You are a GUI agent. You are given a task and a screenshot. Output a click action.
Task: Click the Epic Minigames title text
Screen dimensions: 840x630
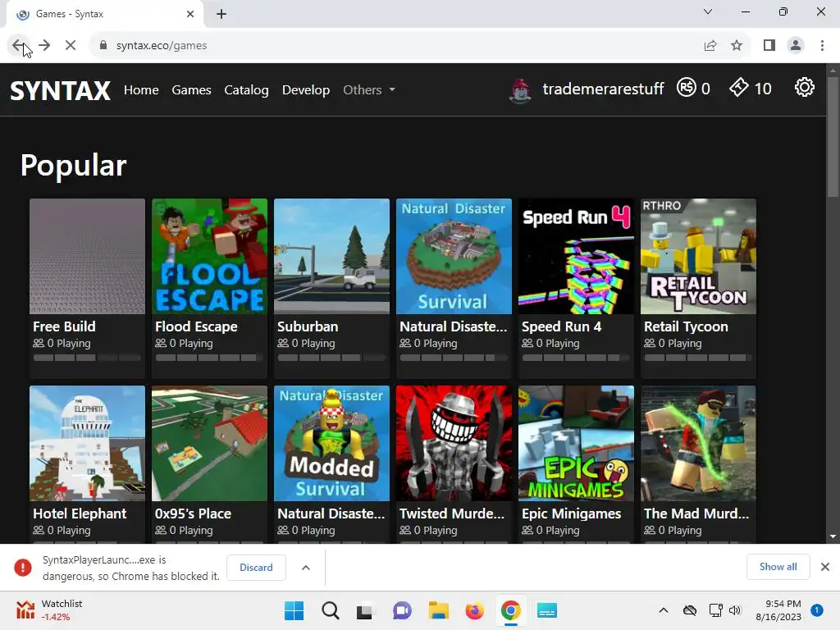tap(571, 514)
